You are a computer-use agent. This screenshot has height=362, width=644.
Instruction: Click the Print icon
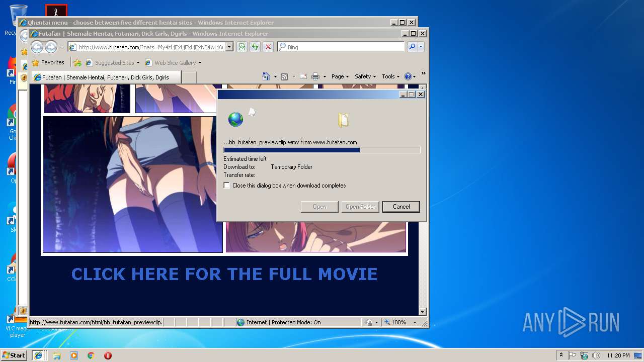tap(315, 76)
